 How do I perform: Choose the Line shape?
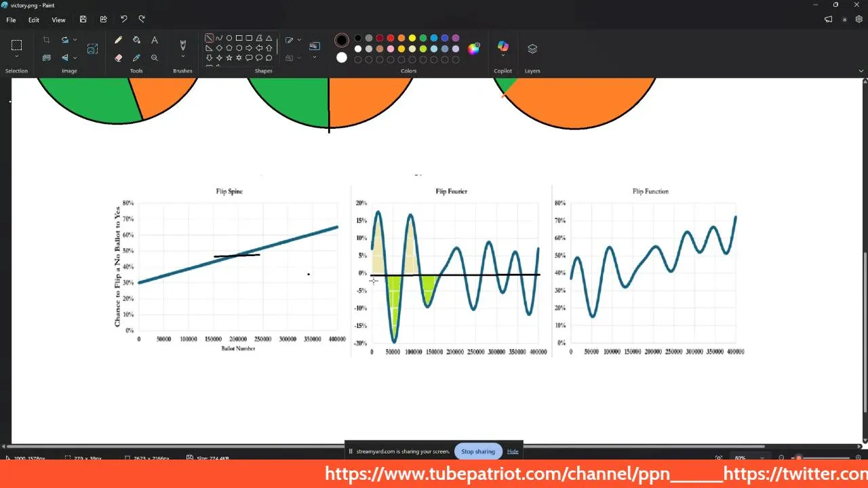[x=209, y=38]
